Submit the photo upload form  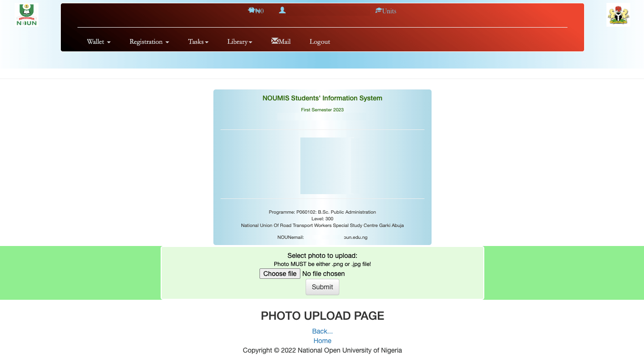tap(322, 287)
